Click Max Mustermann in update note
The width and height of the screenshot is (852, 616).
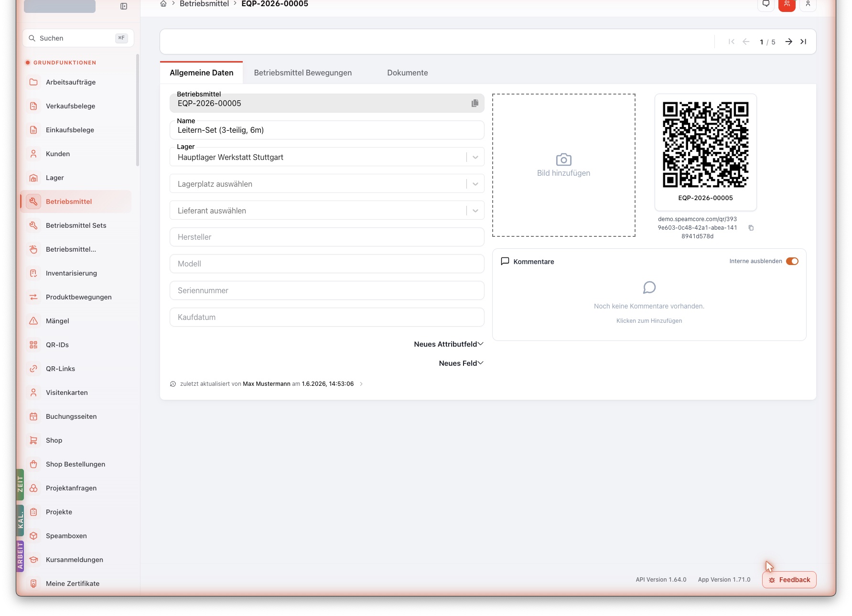point(267,384)
